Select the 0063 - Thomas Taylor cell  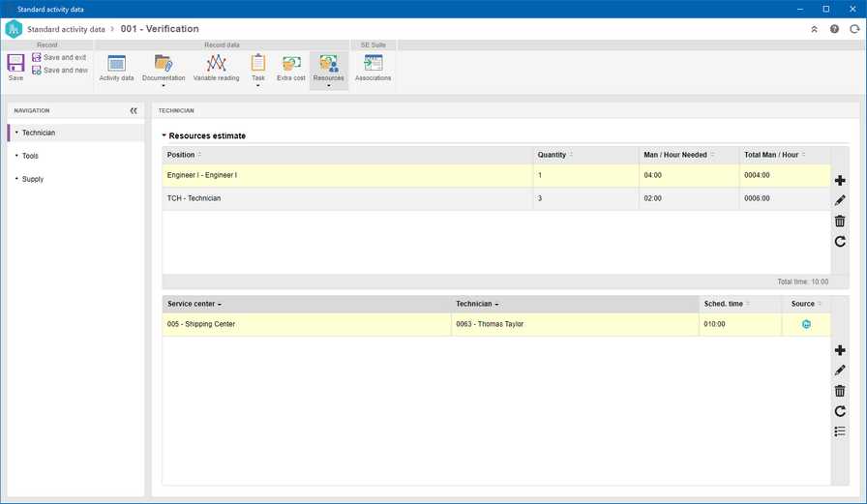click(x=575, y=324)
